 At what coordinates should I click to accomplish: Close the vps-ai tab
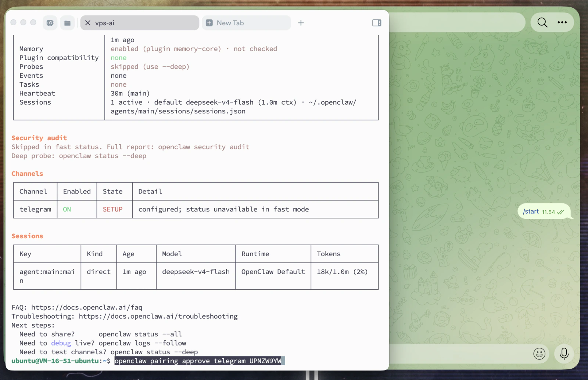pos(88,23)
